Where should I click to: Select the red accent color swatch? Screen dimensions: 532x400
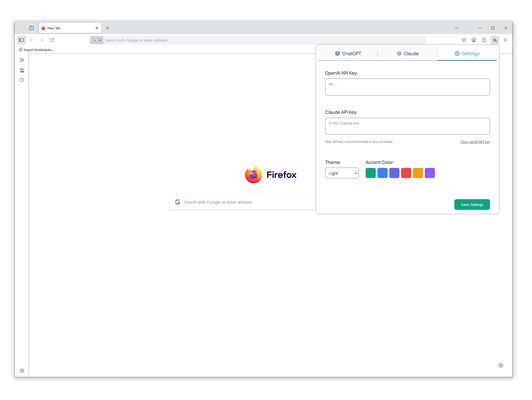(406, 173)
